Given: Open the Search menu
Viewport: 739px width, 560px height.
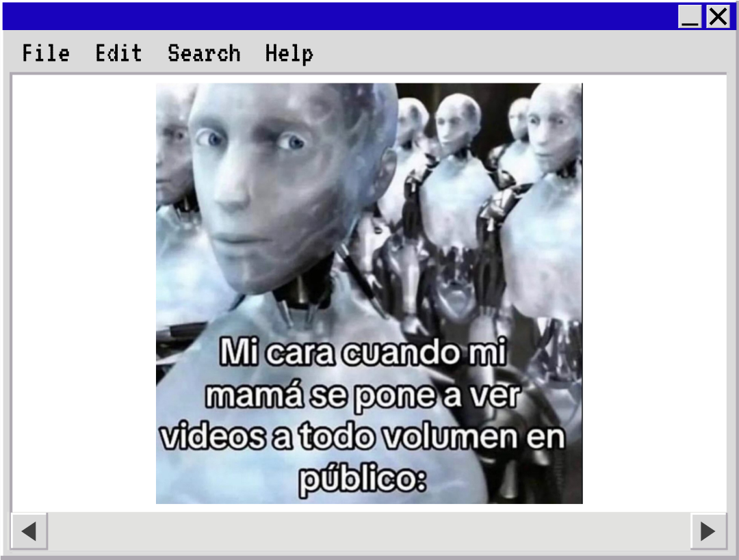Looking at the screenshot, I should pyautogui.click(x=204, y=53).
